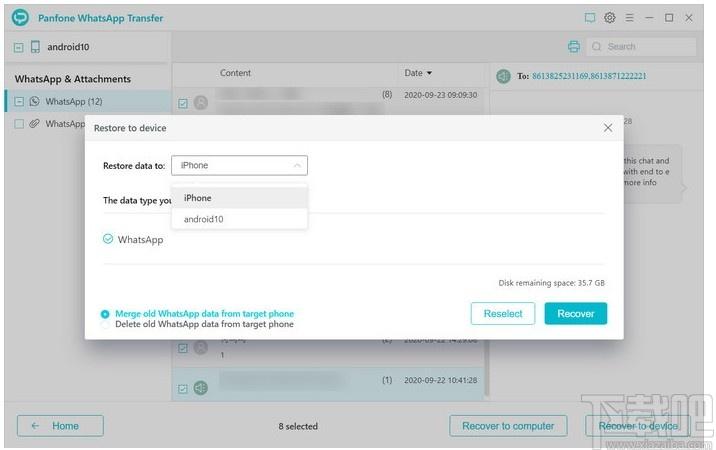Click the Recover button
The height and width of the screenshot is (450, 716).
[x=576, y=314]
